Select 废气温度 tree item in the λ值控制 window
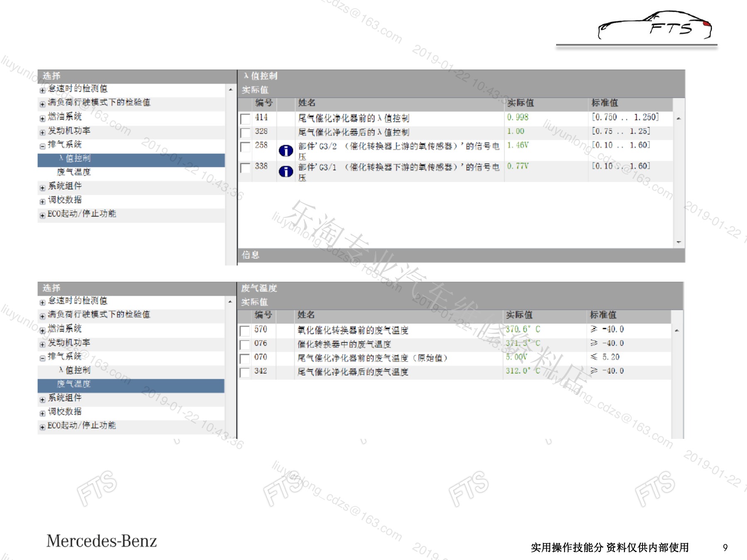Image resolution: width=747 pixels, height=560 pixels. tap(74, 172)
